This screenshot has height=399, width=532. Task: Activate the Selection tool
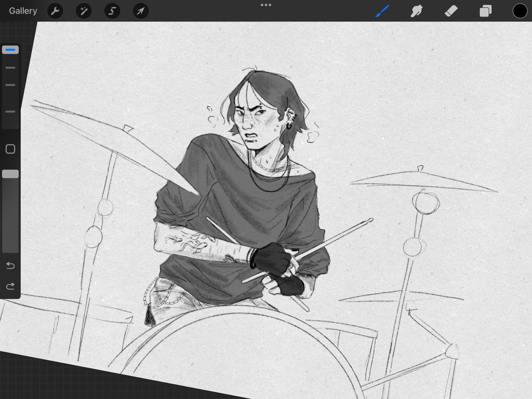pyautogui.click(x=112, y=11)
